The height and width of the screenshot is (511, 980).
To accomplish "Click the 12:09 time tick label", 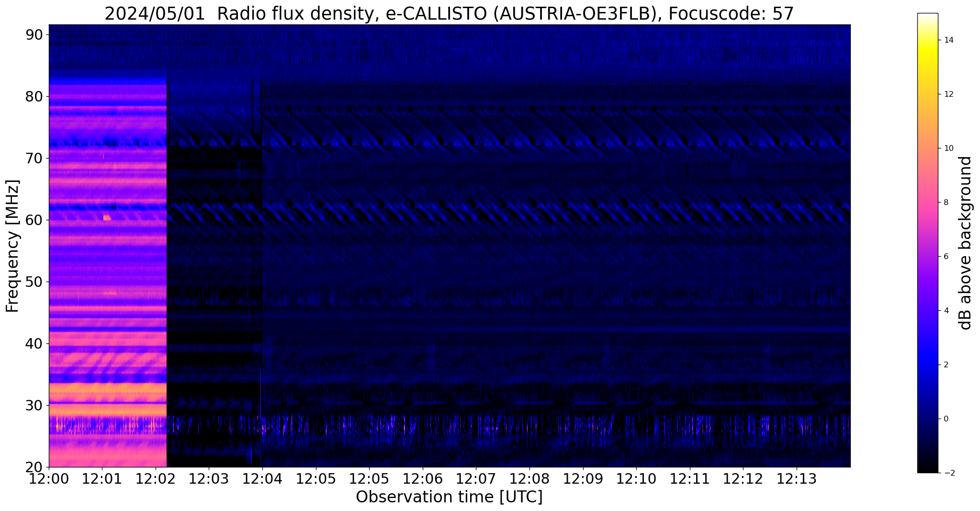I will pyautogui.click(x=583, y=479).
